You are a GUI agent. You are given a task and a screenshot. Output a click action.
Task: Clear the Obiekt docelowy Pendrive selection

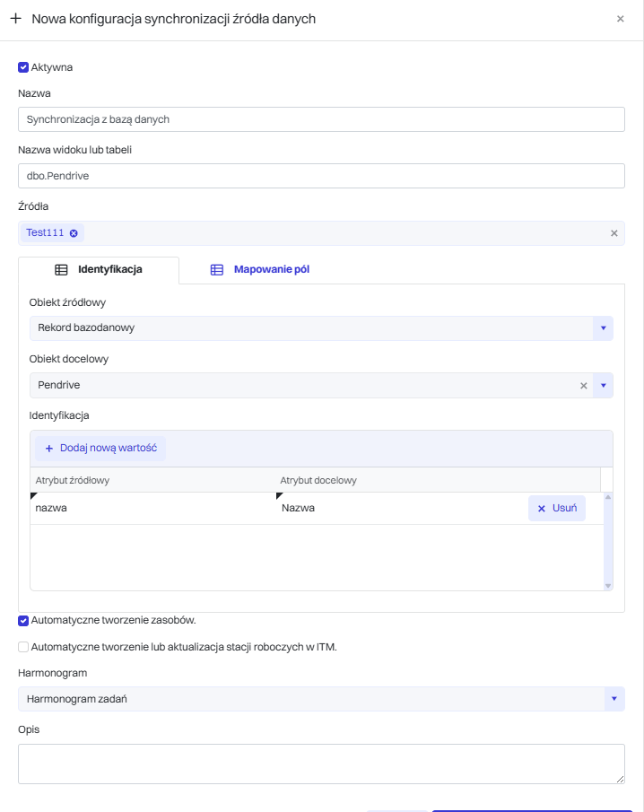coord(583,385)
